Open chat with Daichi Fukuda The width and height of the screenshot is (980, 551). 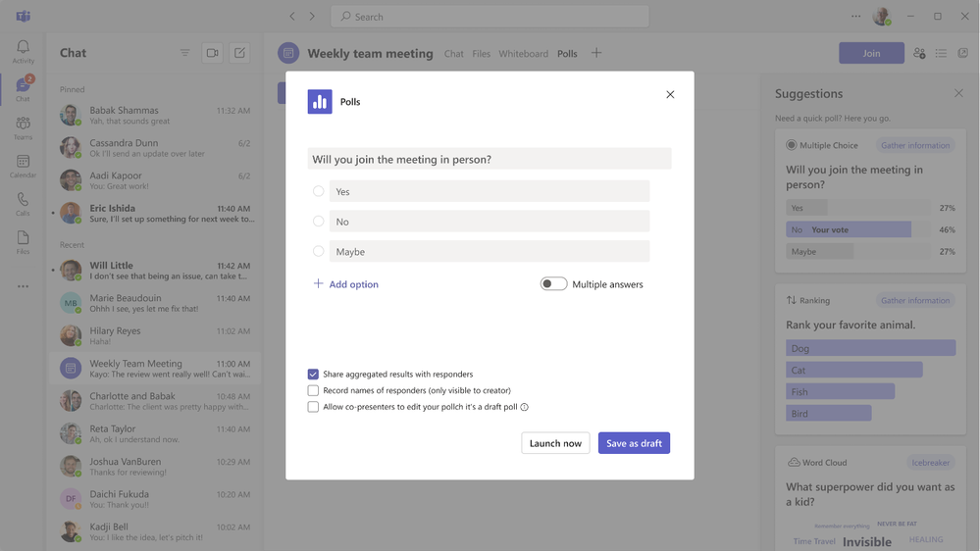click(155, 498)
